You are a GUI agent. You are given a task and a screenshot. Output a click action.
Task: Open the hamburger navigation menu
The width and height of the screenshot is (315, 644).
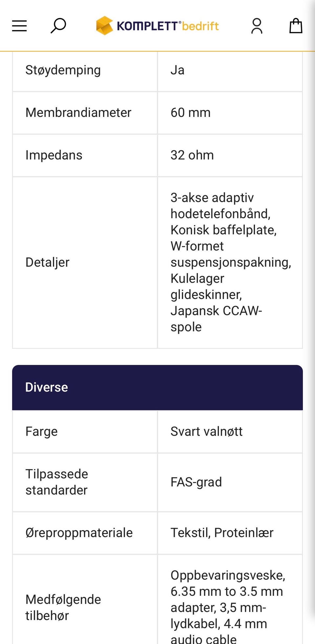tap(19, 26)
